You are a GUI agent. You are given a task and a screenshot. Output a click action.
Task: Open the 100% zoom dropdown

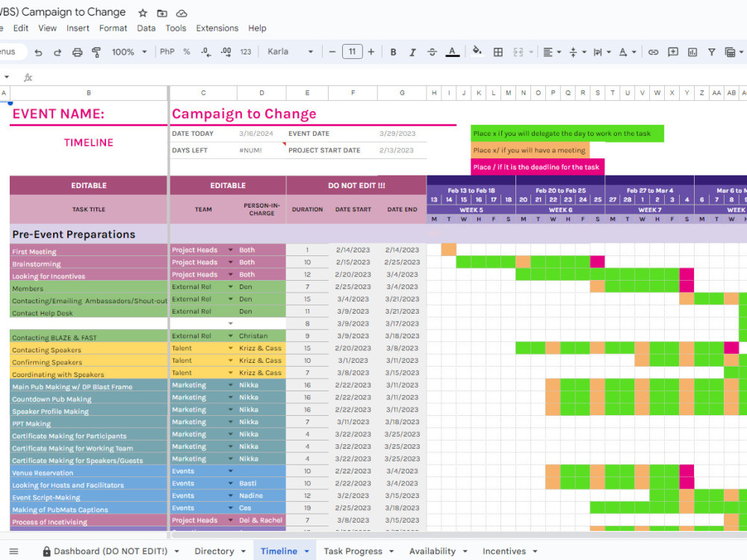tap(129, 52)
